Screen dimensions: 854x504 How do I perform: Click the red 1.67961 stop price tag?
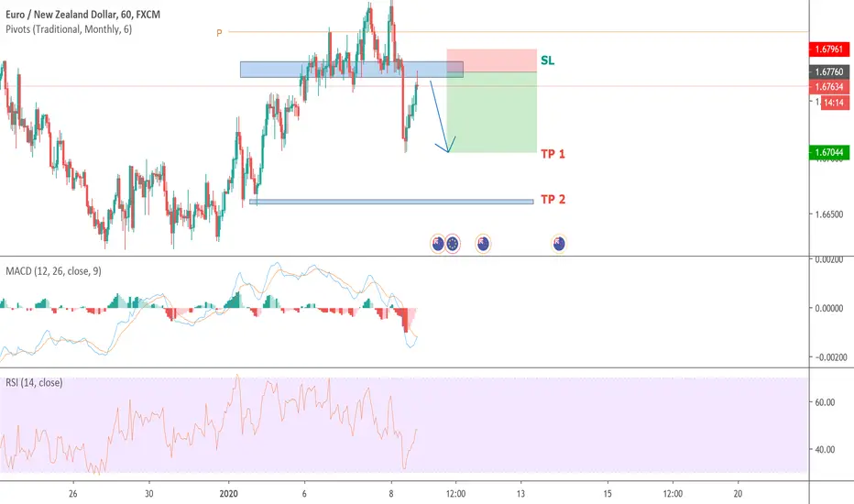tap(829, 49)
